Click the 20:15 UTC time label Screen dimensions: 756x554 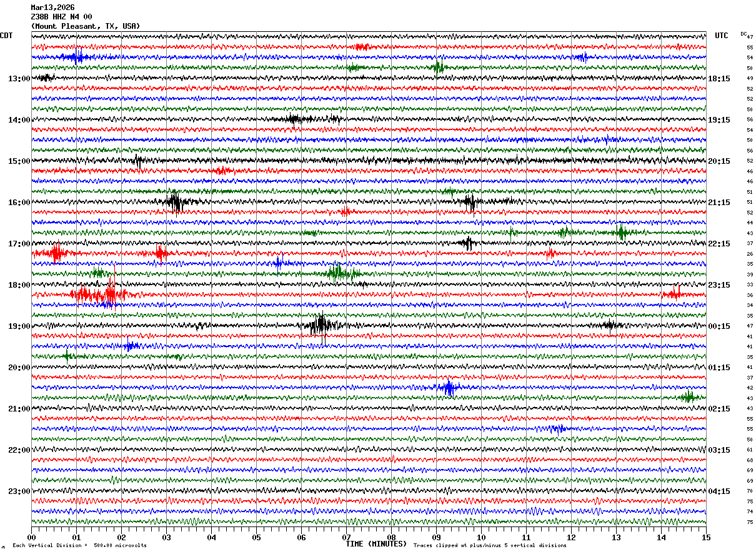[719, 161]
